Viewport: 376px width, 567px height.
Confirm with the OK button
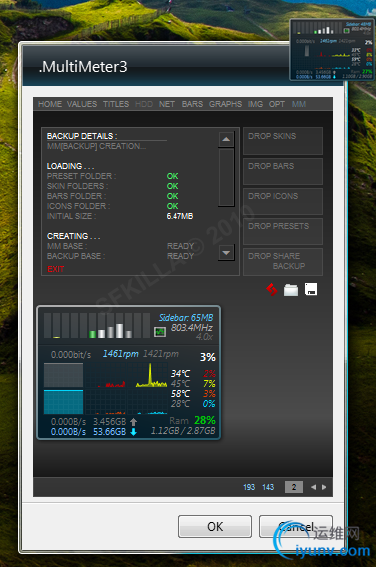[x=215, y=526]
